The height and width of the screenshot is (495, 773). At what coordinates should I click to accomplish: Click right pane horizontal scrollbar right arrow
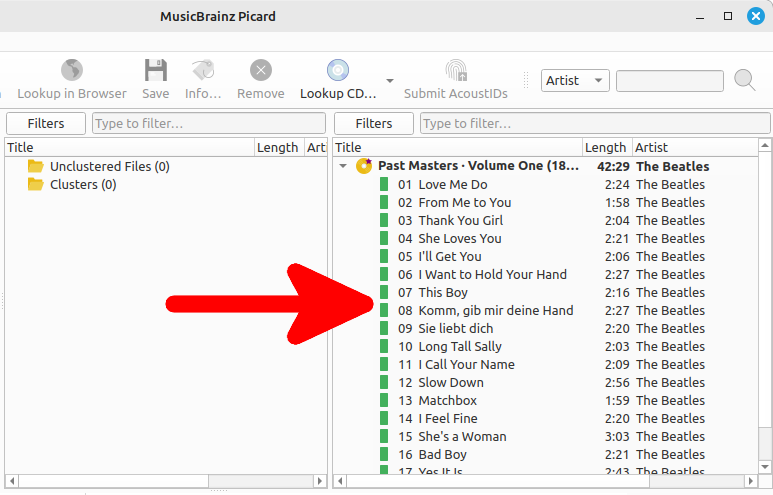pyautogui.click(x=751, y=481)
